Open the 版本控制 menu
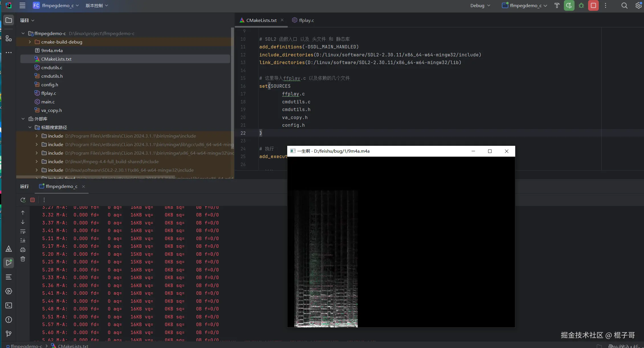This screenshot has width=644, height=348. [97, 5]
